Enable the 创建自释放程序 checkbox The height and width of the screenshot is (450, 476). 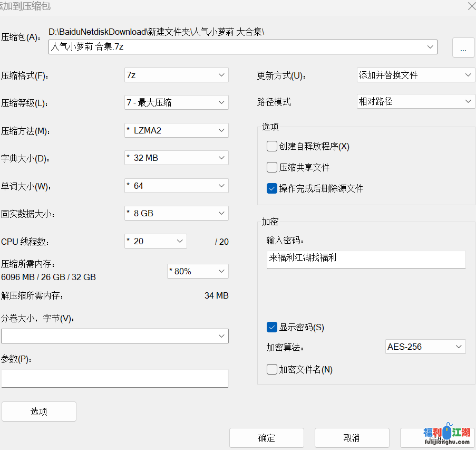(x=272, y=146)
